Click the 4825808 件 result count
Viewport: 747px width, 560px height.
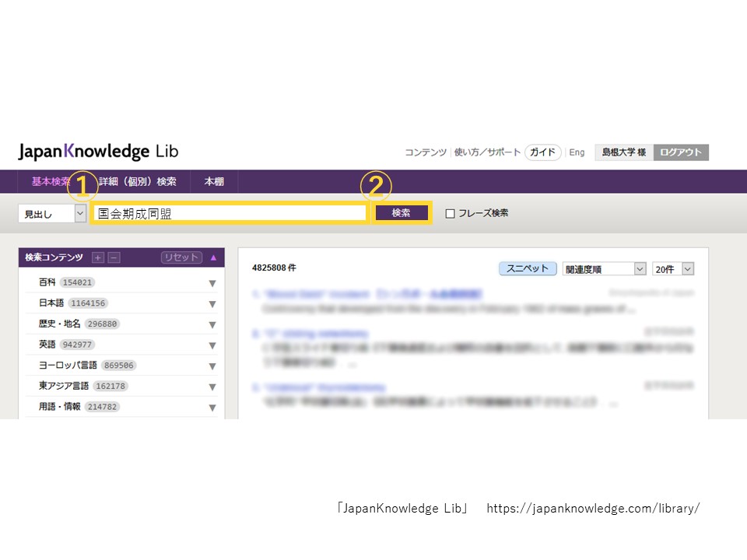coord(274,268)
